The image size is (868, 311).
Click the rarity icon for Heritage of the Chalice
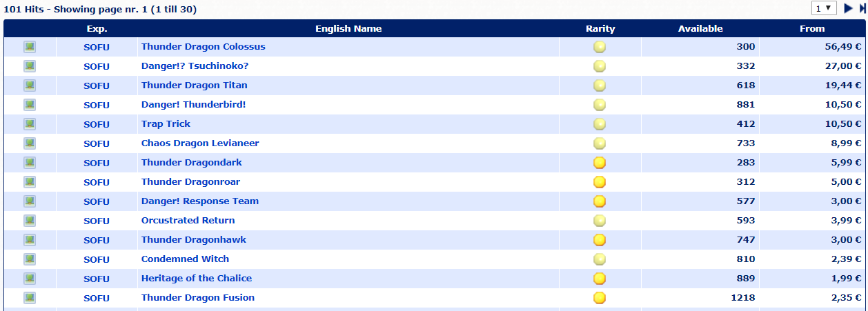coord(600,279)
